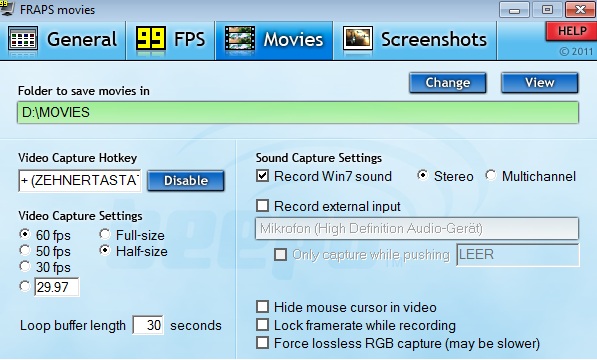This screenshot has width=597, height=360.
Task: Toggle Only capture while pushing checkbox
Action: (x=281, y=254)
